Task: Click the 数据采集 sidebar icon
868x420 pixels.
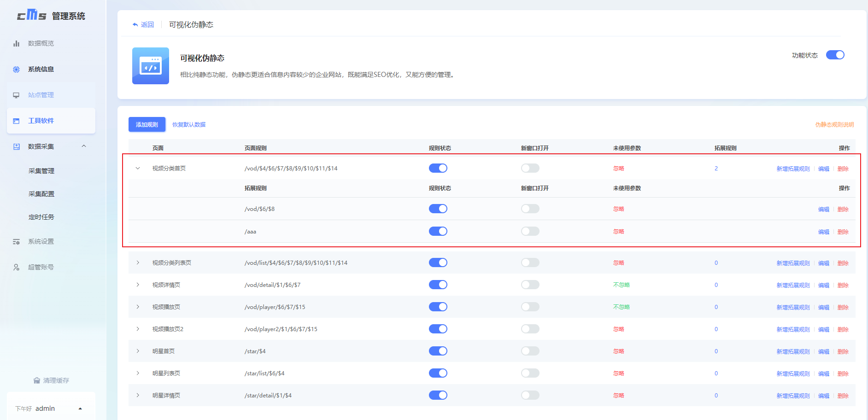Action: coord(17,146)
